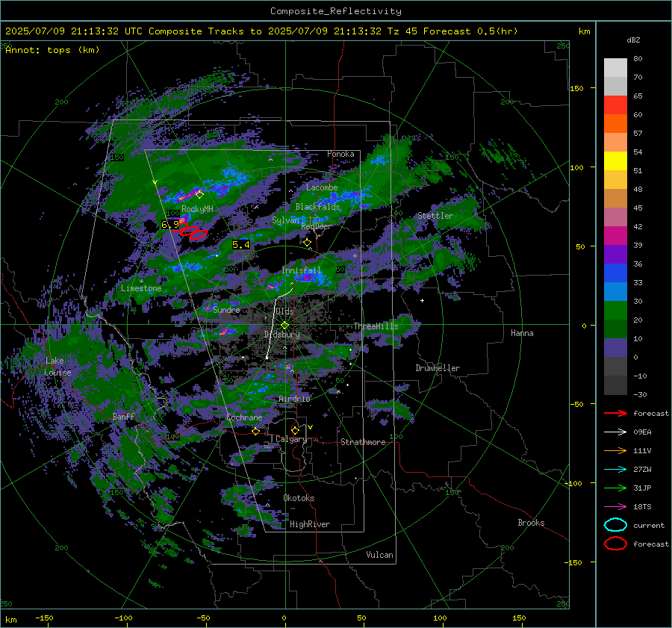Select the yellow swatch on dBZ scale
Screen dimensions: 672x628
pyautogui.click(x=615, y=161)
